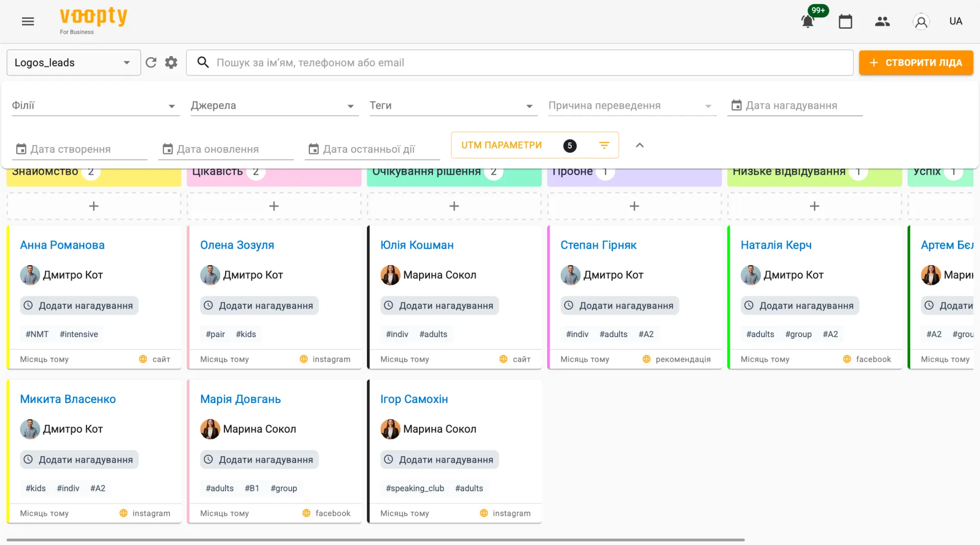Click the Дата оновлення date field
Image resolution: width=980 pixels, height=545 pixels.
[226, 149]
